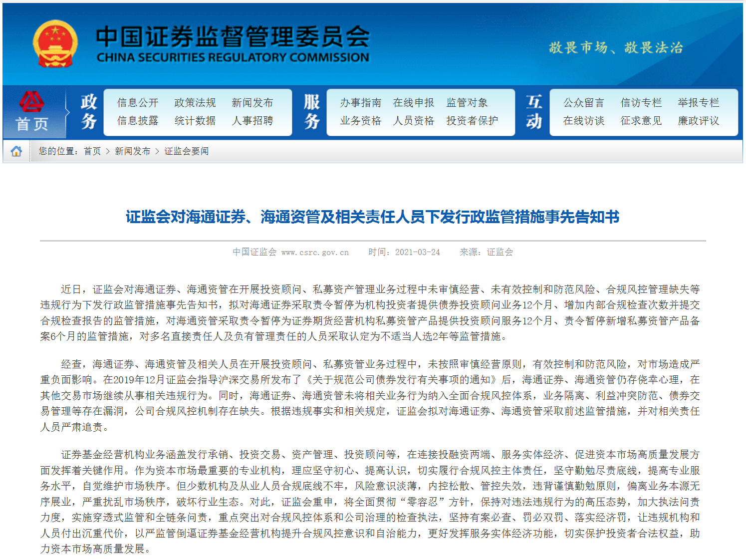Screen dimensions: 746x560
Task: Go to 办事指南 service link
Action: [361, 103]
